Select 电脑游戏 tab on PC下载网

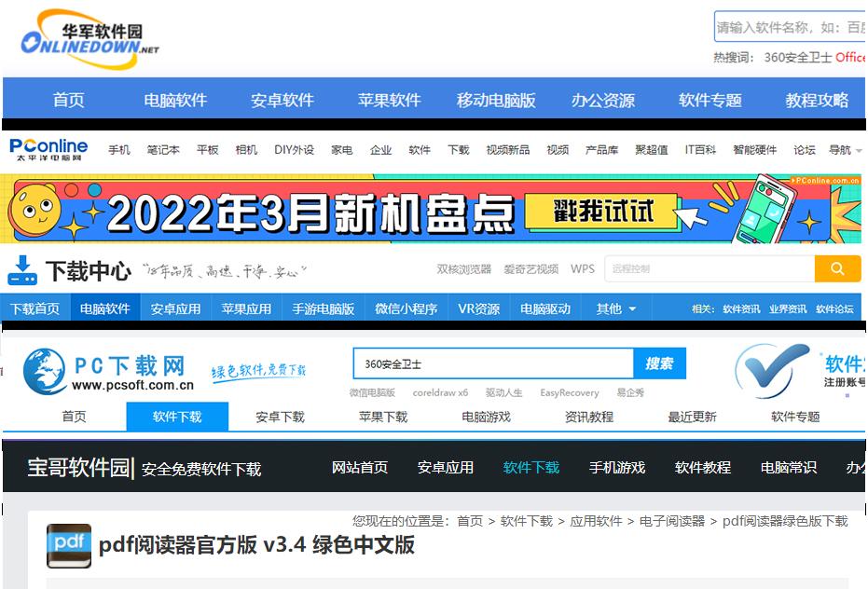coord(486,417)
